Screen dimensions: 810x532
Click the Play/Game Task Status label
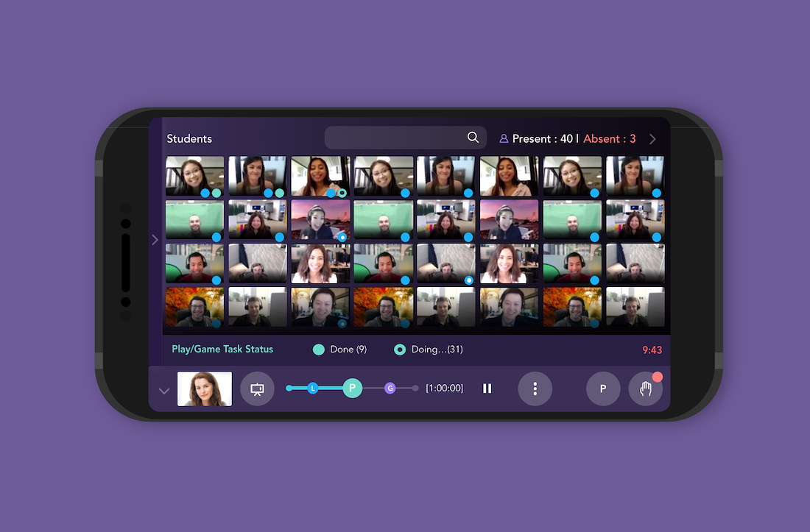(222, 350)
